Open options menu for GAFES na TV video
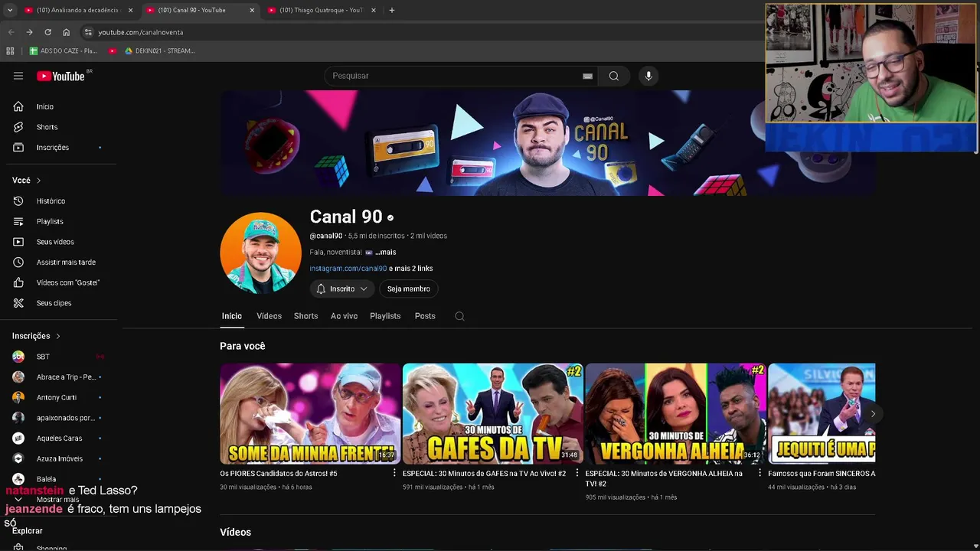This screenshot has width=980, height=551. coord(577,473)
